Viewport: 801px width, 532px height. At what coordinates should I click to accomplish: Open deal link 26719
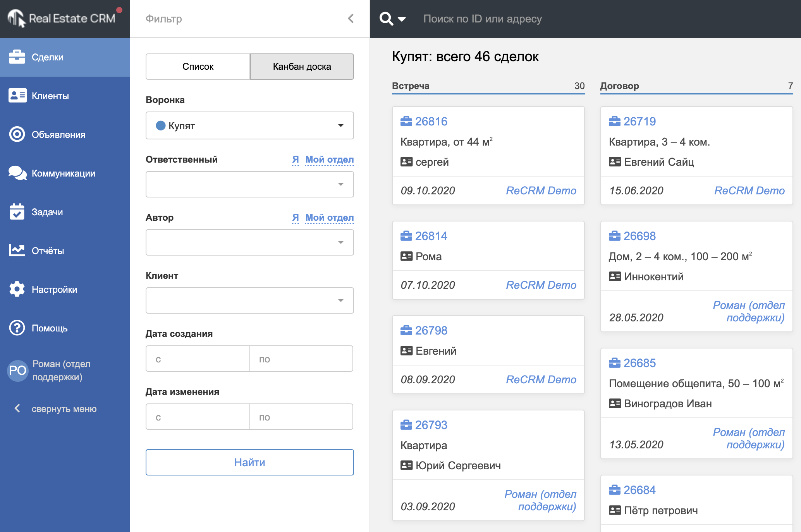coord(639,122)
